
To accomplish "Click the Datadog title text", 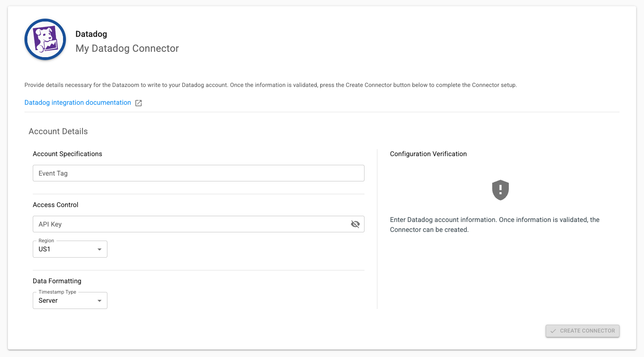I will click(x=91, y=34).
